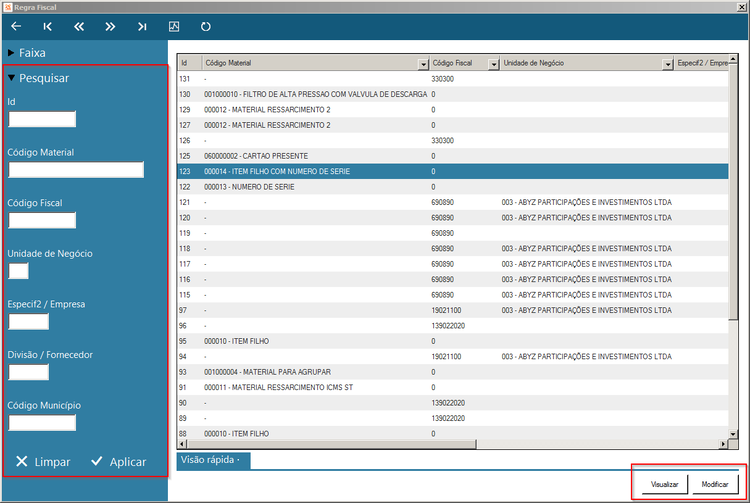Close the Regra Fiscal window
This screenshot has width=750, height=503.
[x=741, y=7]
